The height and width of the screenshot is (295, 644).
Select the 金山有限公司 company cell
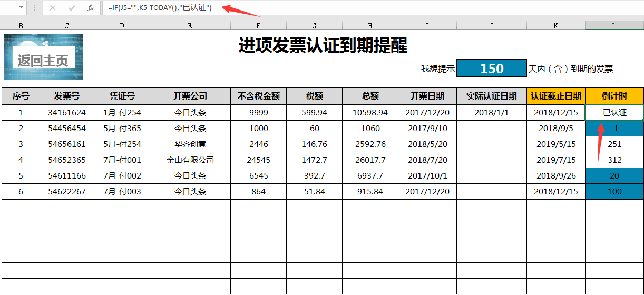click(190, 160)
